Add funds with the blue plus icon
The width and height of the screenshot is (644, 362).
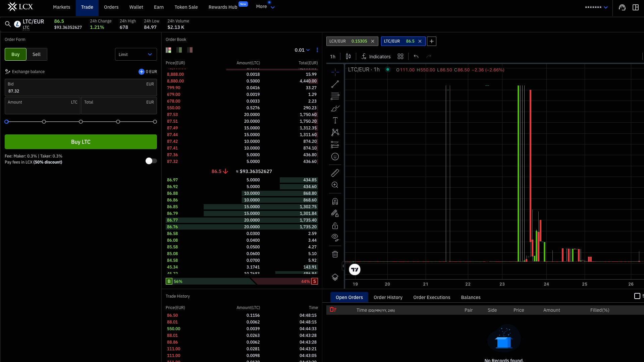coord(142,72)
